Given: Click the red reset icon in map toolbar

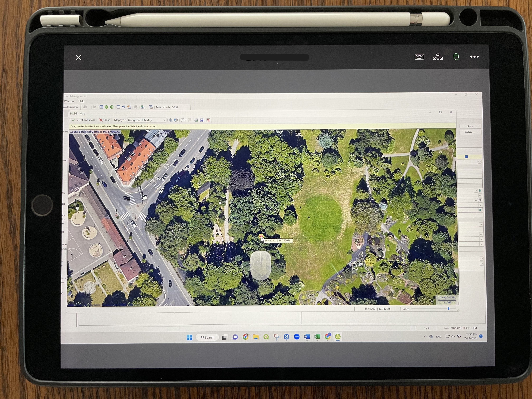Looking at the screenshot, I should click(x=208, y=120).
